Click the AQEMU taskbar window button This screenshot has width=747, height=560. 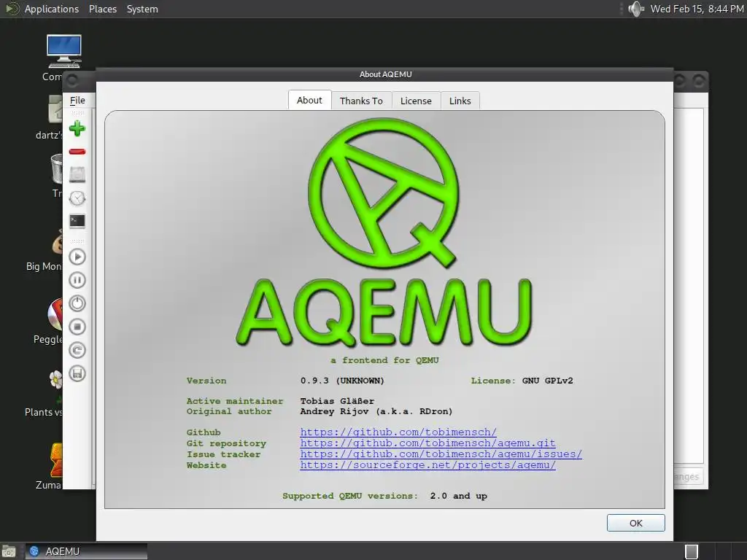click(87, 551)
